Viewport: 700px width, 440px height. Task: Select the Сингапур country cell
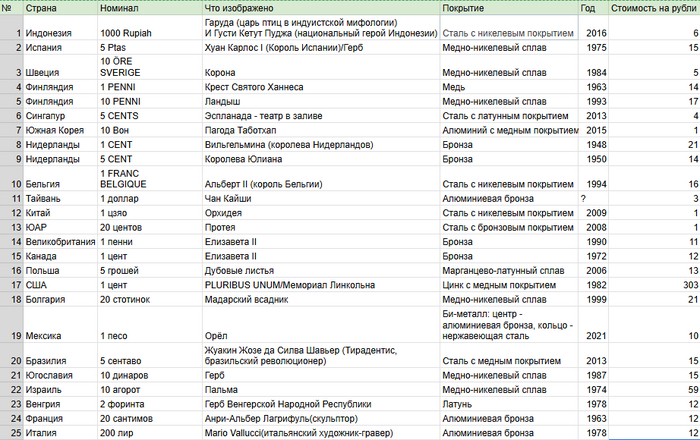click(60, 116)
